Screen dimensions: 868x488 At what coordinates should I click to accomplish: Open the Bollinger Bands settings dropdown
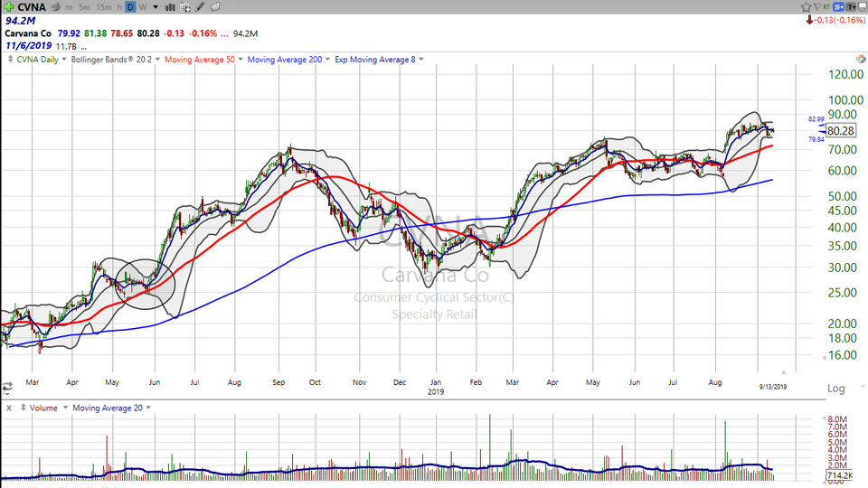pyautogui.click(x=157, y=60)
